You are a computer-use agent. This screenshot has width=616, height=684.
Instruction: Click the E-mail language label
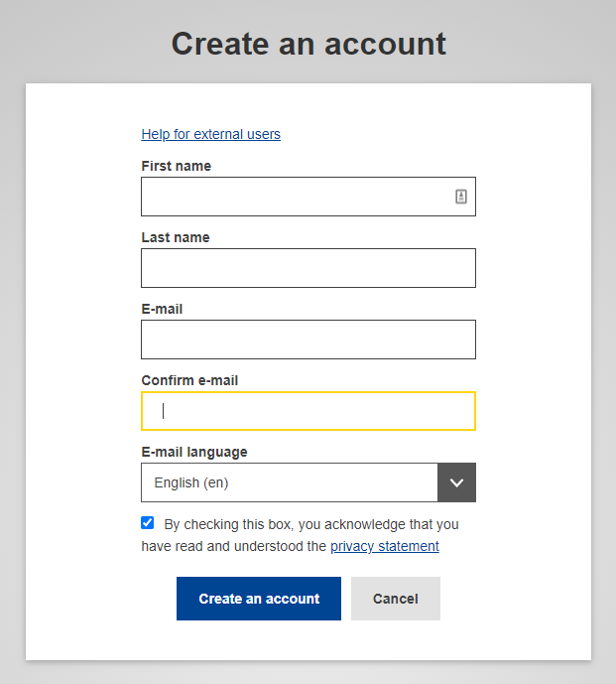pyautogui.click(x=194, y=453)
